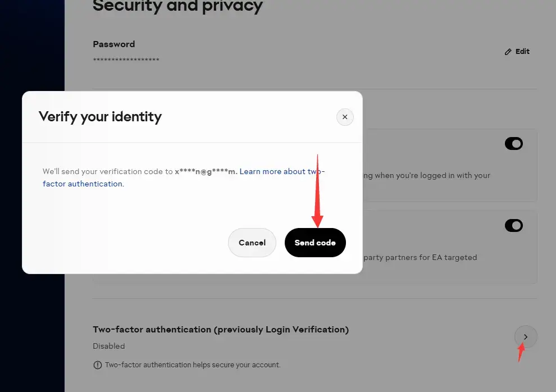Select the masked password asterisks
Image resolution: width=556 pixels, height=392 pixels.
126,60
